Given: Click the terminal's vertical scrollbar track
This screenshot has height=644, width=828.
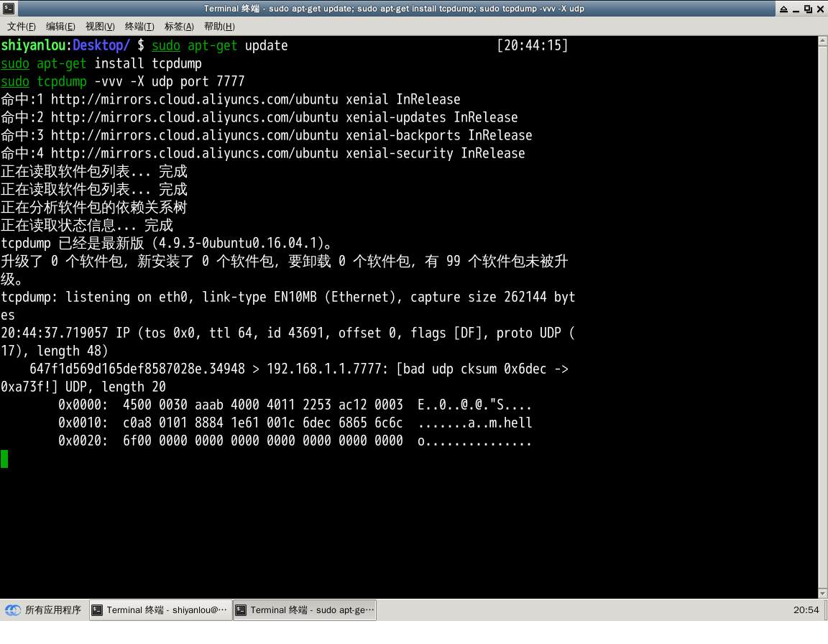Looking at the screenshot, I should click(822, 316).
